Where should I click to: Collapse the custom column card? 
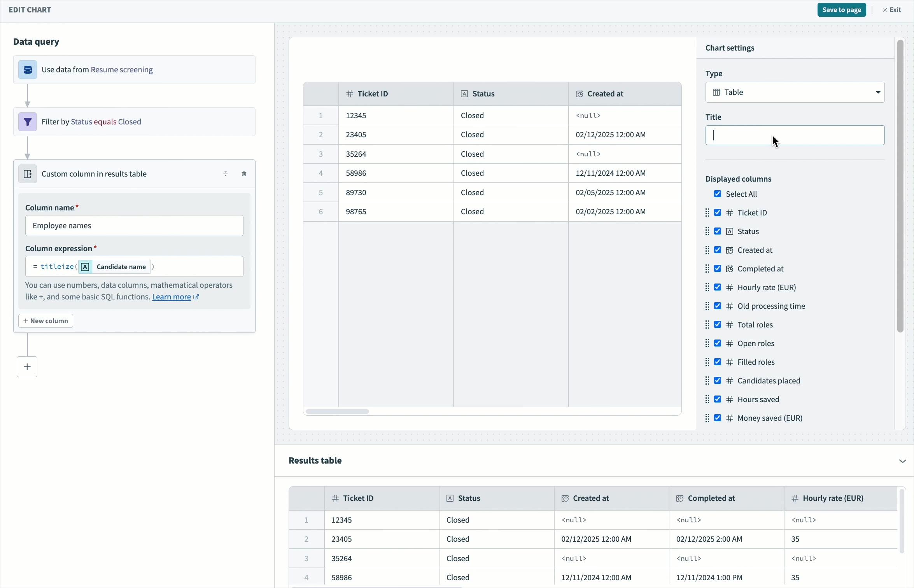click(226, 174)
